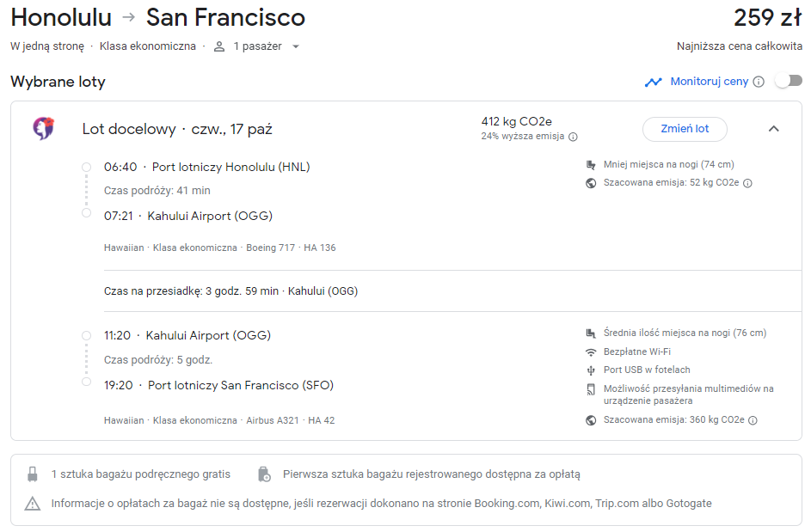This screenshot has height=532, width=811.
Task: Click '19:20 · Port lotniczy San Francisco (SFO)'
Action: (x=218, y=385)
